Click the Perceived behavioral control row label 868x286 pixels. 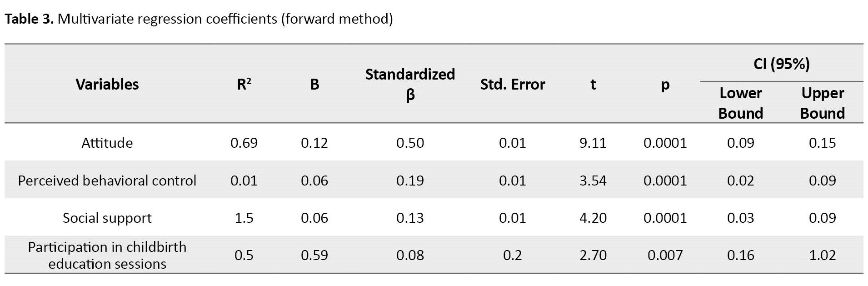(107, 181)
